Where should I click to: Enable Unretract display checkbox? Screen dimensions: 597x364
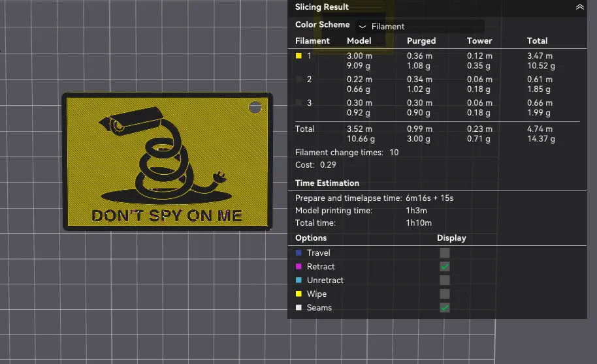coord(444,280)
